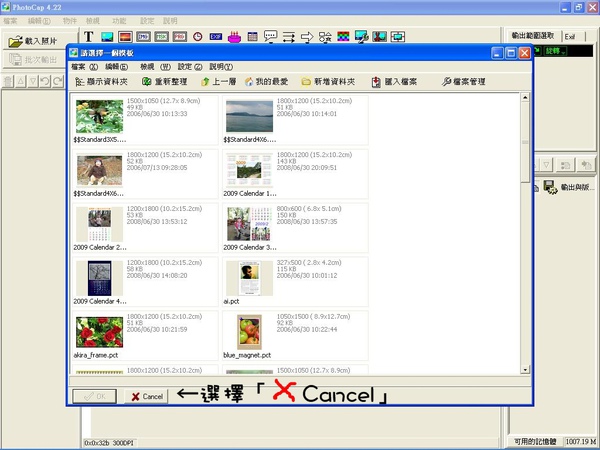Click the calendar grid icon

click(x=253, y=37)
